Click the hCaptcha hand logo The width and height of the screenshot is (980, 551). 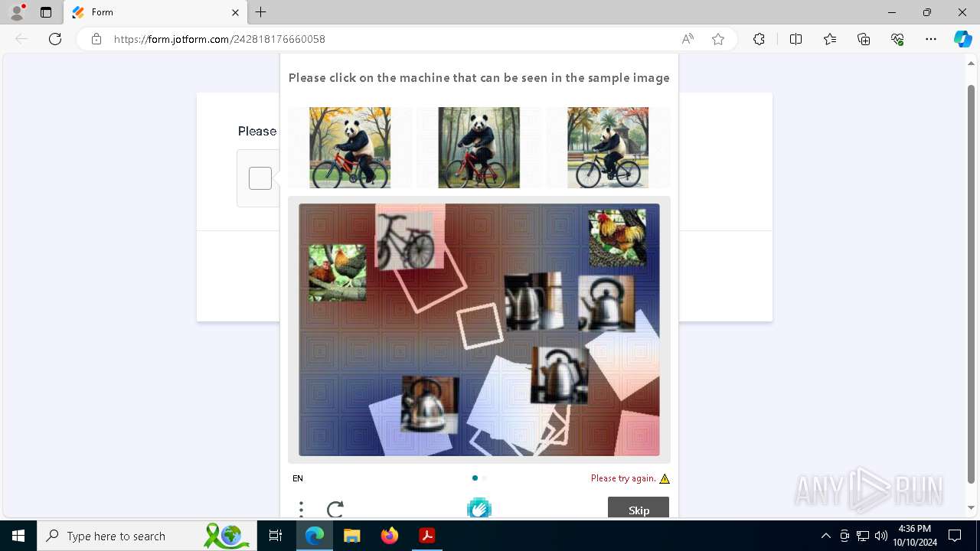479,507
